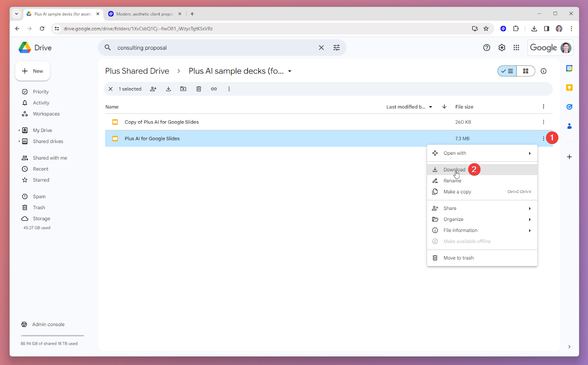Get add-ons with the plus icon
The width and height of the screenshot is (588, 365).
click(569, 157)
